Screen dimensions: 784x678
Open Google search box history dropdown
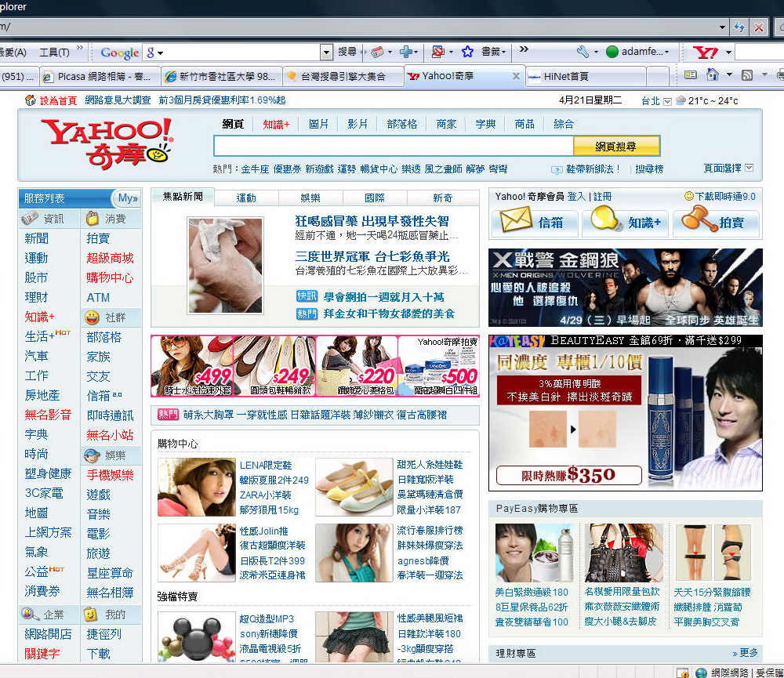[x=326, y=52]
